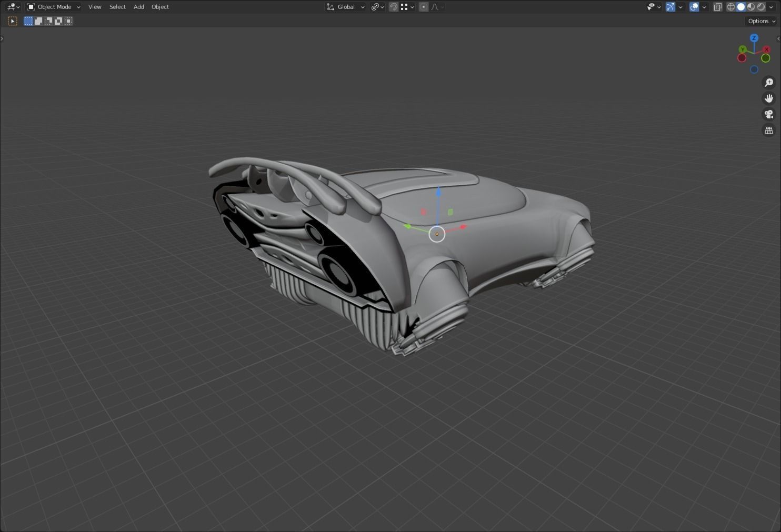Open the Select menu
Image resolution: width=781 pixels, height=532 pixels.
point(117,7)
